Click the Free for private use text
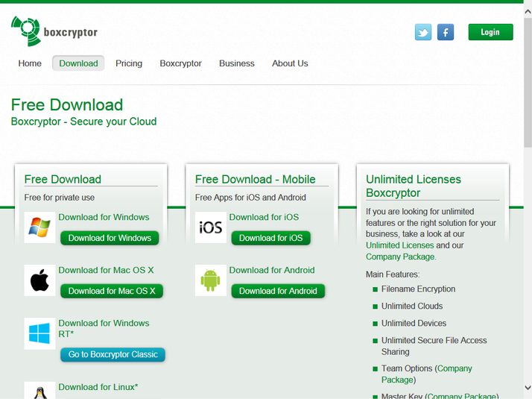Viewport: 532px width, 399px height. click(x=60, y=198)
